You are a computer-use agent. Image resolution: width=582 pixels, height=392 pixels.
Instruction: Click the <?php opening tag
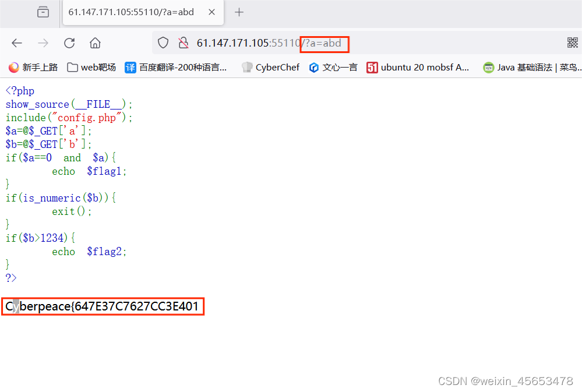pyautogui.click(x=20, y=91)
